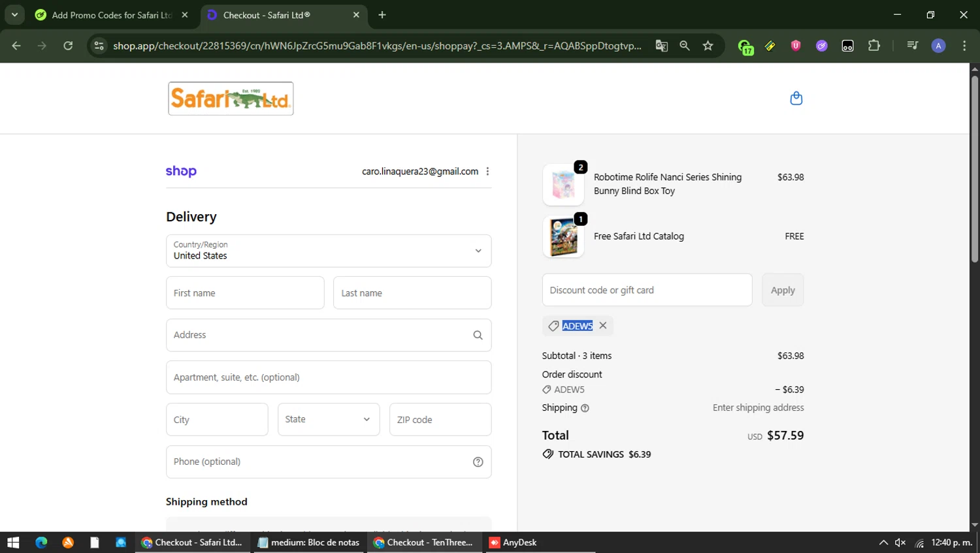Open the State dropdown
Screen dimensions: 980x553
(329, 419)
